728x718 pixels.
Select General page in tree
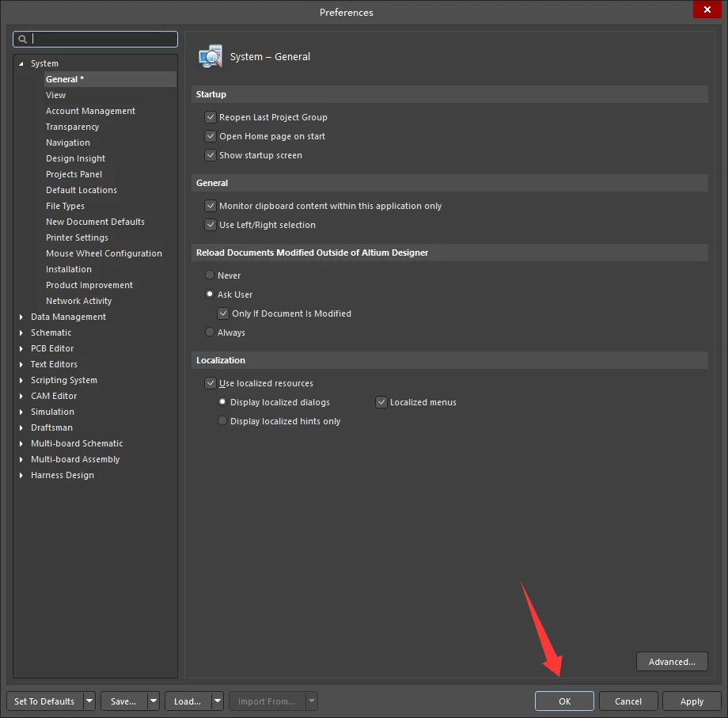pos(110,79)
